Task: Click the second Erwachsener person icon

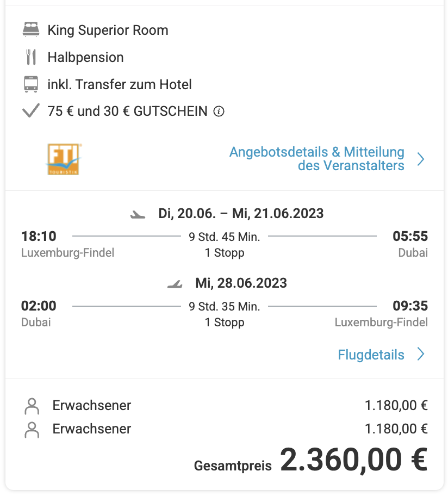Action: pos(32,430)
